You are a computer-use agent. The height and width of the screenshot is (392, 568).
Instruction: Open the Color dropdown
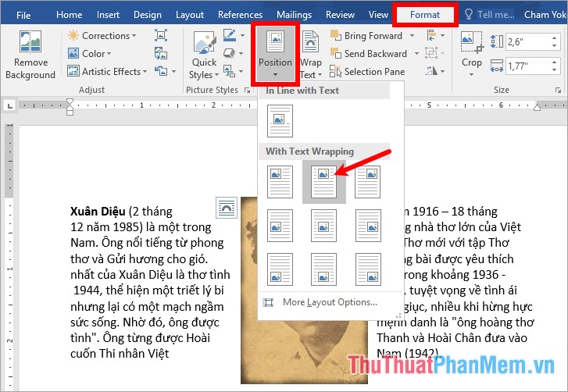(x=90, y=54)
